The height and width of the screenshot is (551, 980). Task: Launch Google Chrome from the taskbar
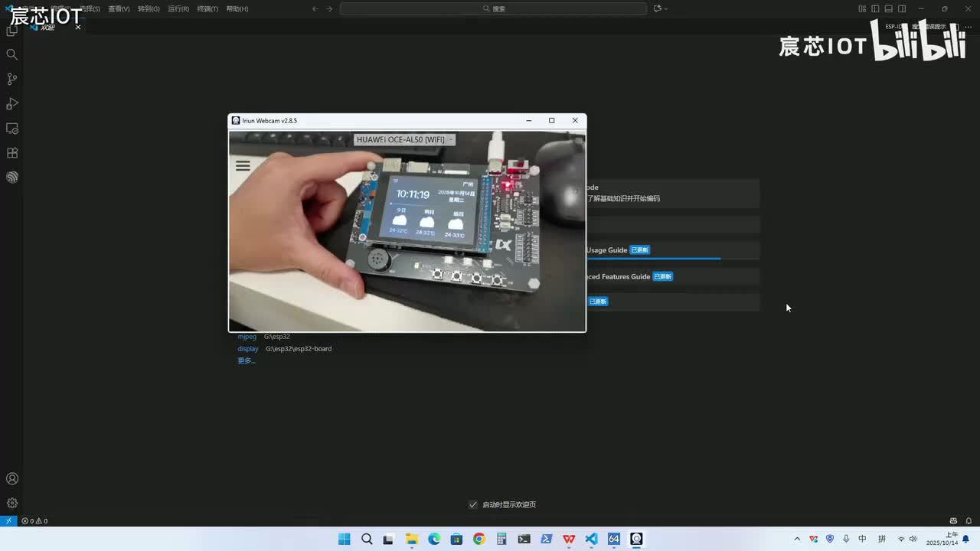[479, 539]
